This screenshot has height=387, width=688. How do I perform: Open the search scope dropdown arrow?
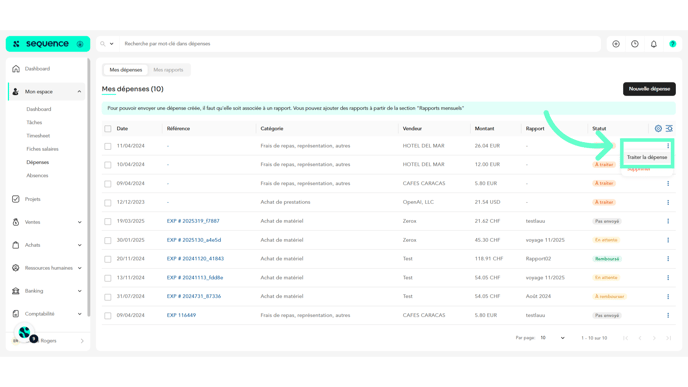pos(111,44)
